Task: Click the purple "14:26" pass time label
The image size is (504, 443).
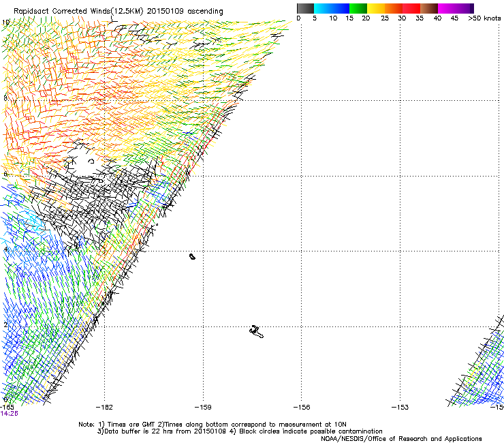Action: (10, 414)
